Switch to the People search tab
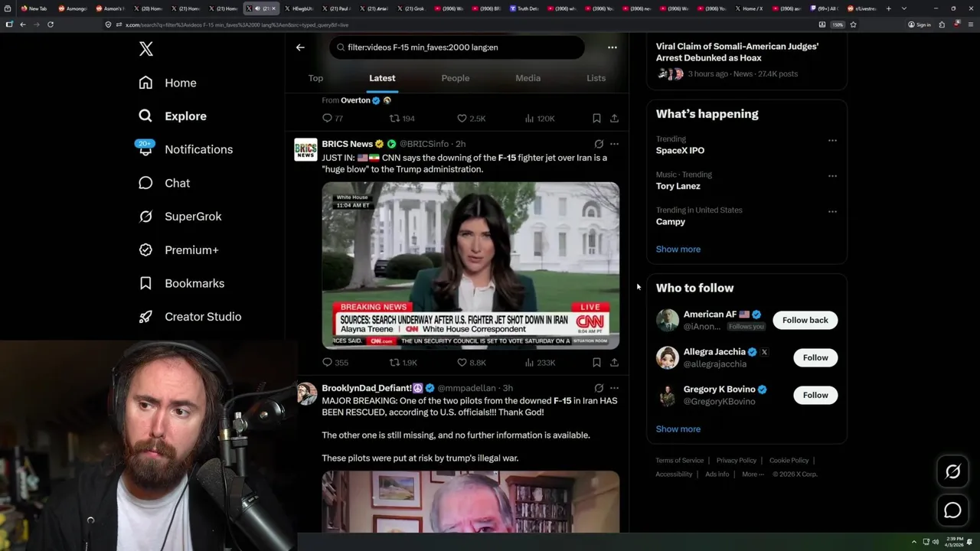 tap(456, 78)
